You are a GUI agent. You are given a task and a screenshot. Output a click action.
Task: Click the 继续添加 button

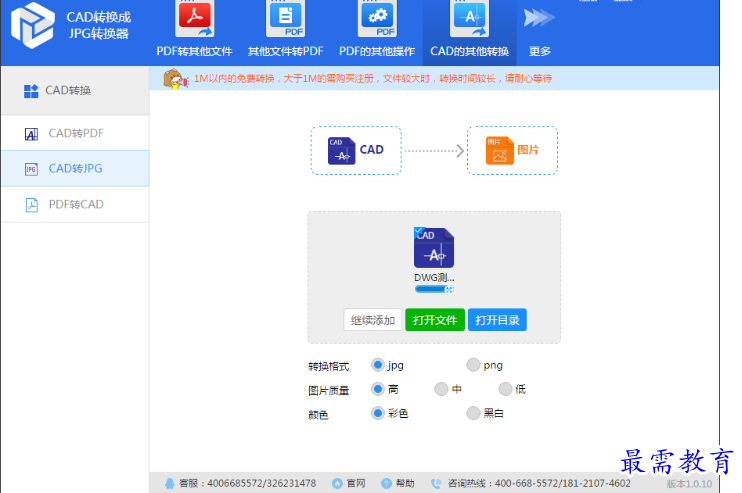[373, 320]
